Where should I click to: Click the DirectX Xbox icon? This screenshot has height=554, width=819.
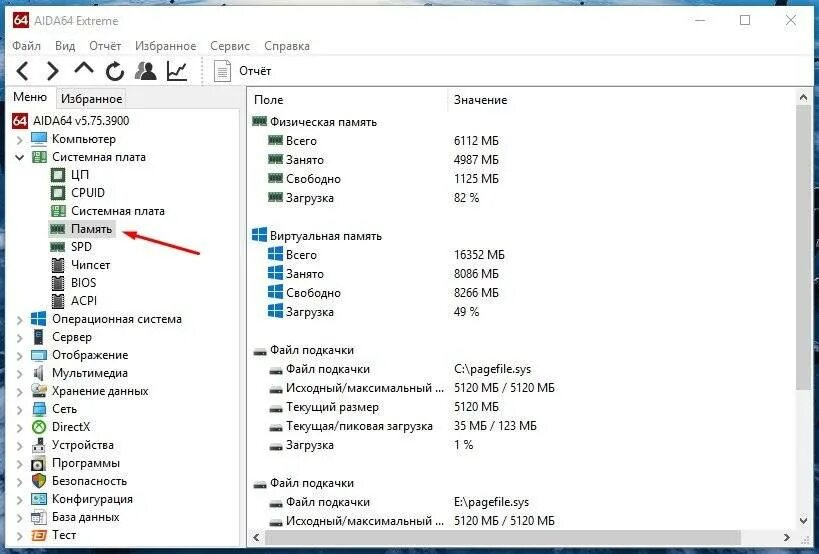[x=39, y=427]
